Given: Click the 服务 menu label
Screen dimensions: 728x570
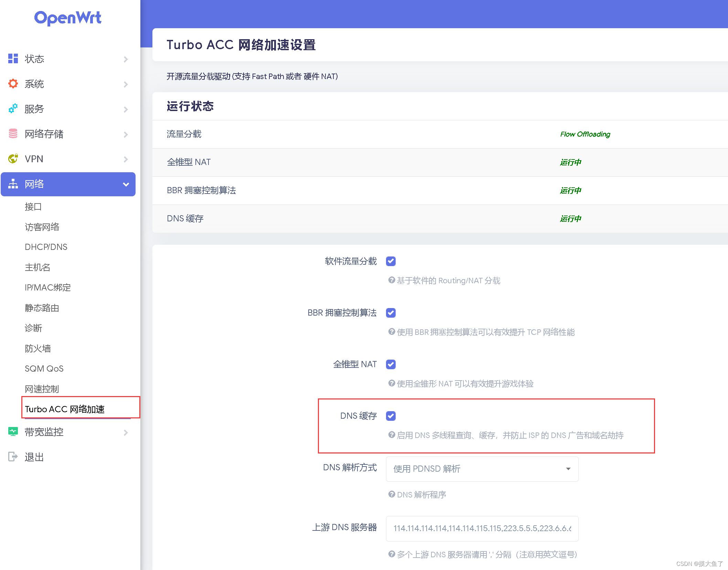Looking at the screenshot, I should point(34,109).
